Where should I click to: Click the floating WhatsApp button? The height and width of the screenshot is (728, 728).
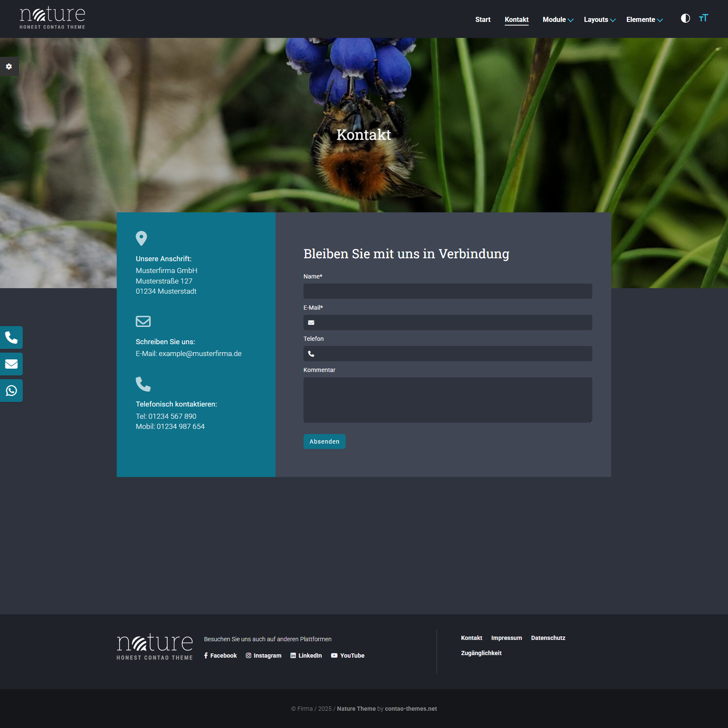(x=11, y=391)
